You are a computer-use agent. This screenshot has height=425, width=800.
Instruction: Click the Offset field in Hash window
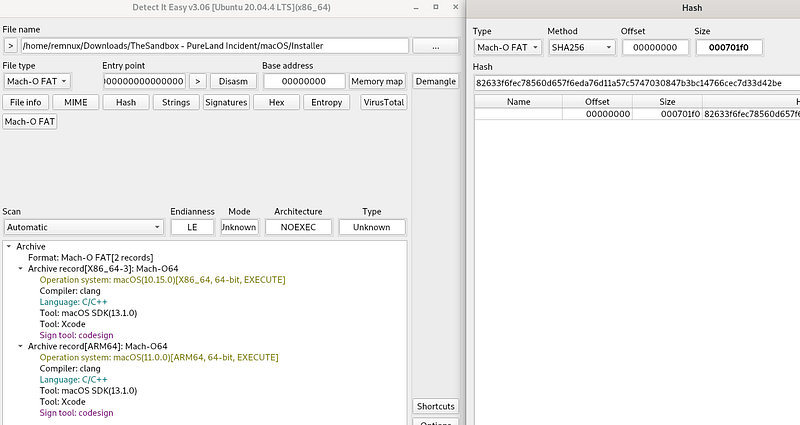[x=655, y=47]
